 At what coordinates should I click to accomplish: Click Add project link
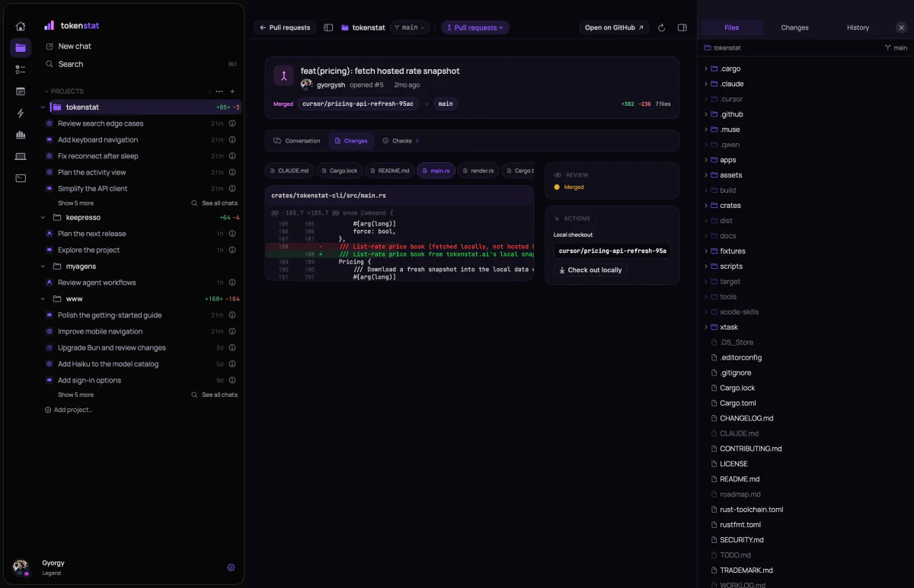69,410
